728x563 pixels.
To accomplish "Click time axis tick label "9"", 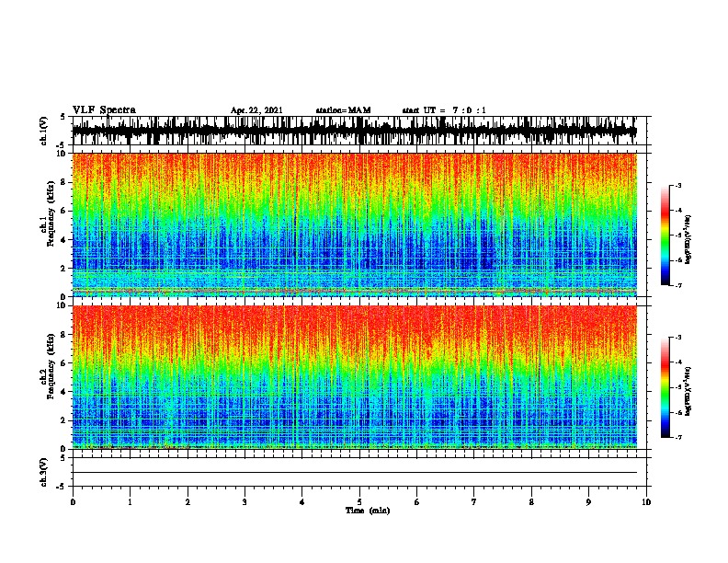I will [x=588, y=502].
